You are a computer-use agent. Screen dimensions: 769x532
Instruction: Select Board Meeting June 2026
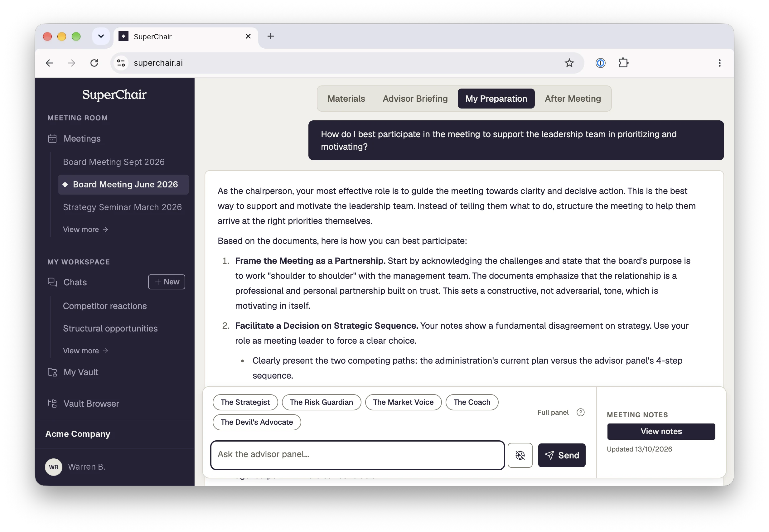(x=123, y=184)
